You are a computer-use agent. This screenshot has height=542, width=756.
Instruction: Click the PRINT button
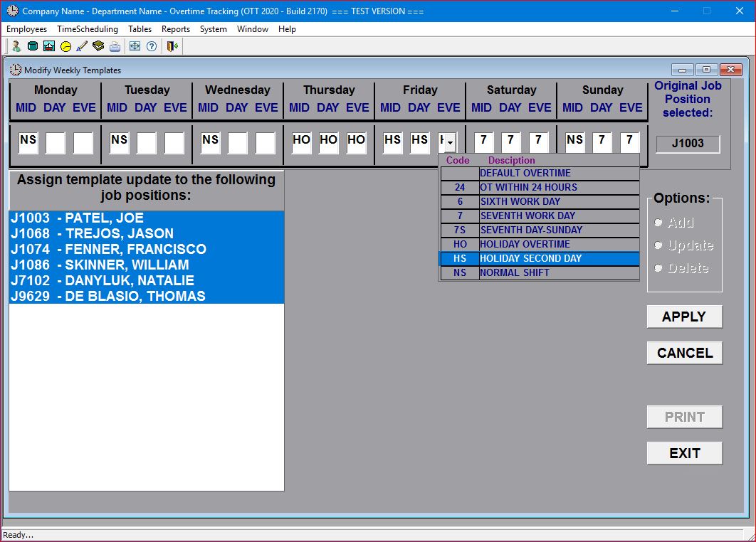(684, 417)
